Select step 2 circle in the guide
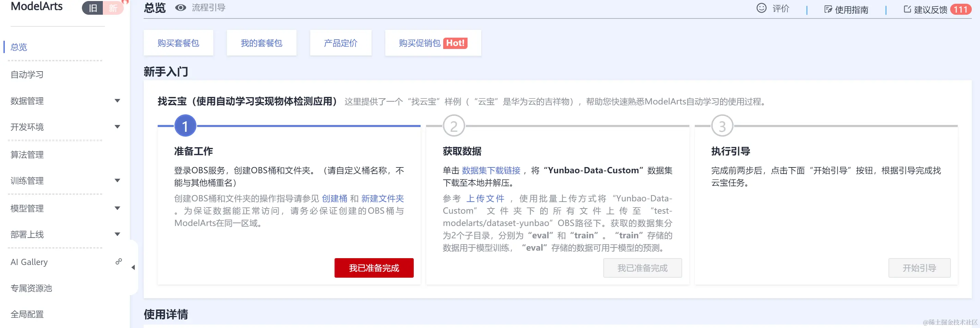This screenshot has height=328, width=980. (x=454, y=126)
